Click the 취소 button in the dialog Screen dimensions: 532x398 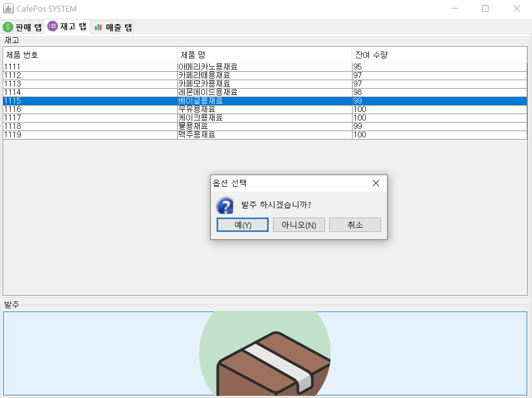click(x=355, y=225)
